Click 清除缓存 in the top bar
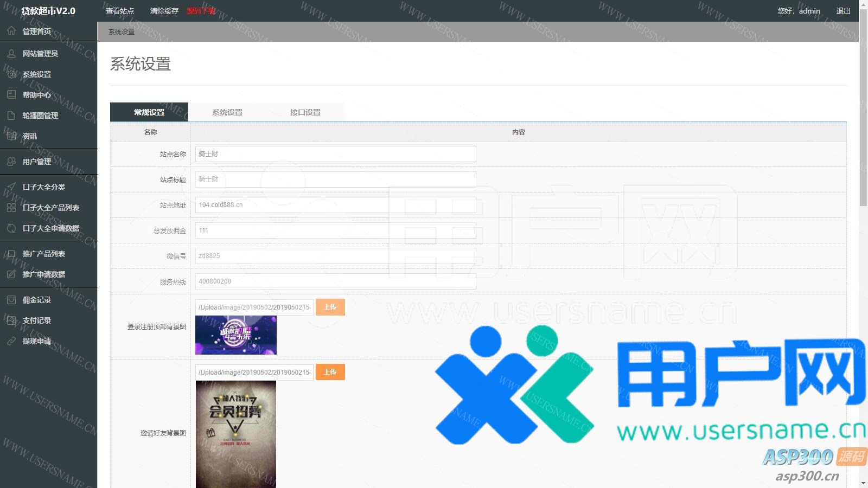This screenshot has width=868, height=488. point(164,11)
